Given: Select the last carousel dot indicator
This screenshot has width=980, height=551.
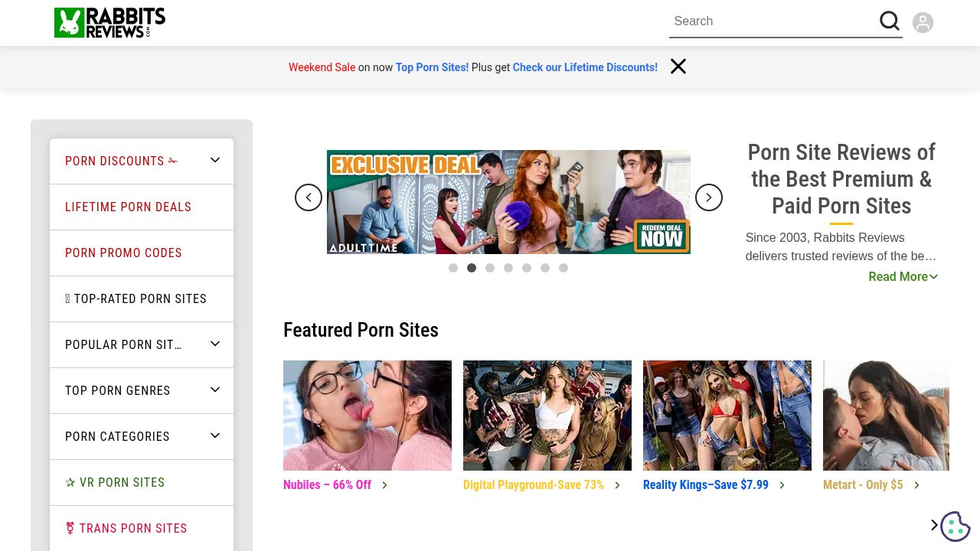Looking at the screenshot, I should tap(563, 268).
